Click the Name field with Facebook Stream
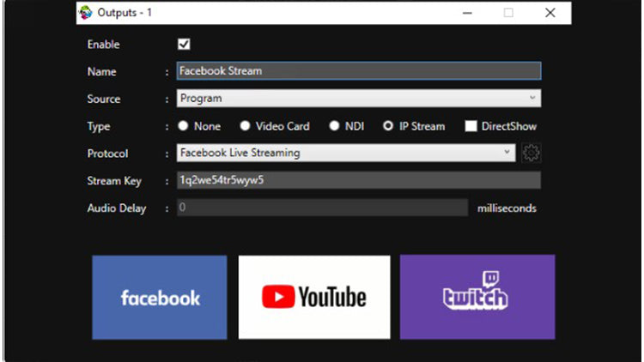Viewport: 644px width, 362px height. [x=358, y=71]
